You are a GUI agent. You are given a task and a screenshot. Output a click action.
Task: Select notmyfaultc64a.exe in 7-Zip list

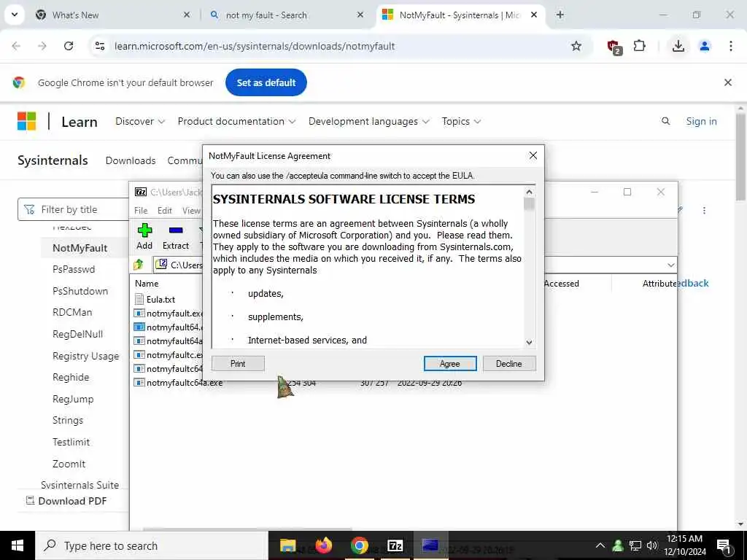click(x=179, y=382)
